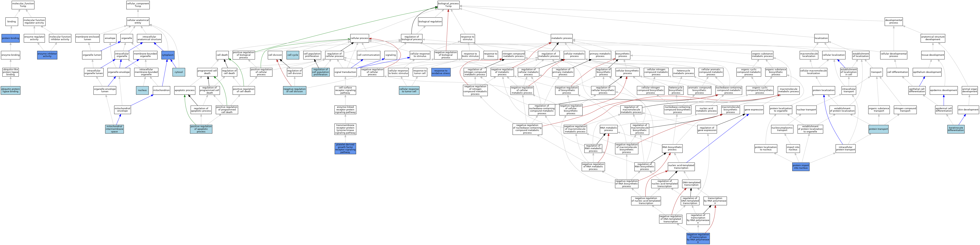Click the light-blue 'cell cycle' node
This screenshot has width=980, height=245.
[293, 55]
